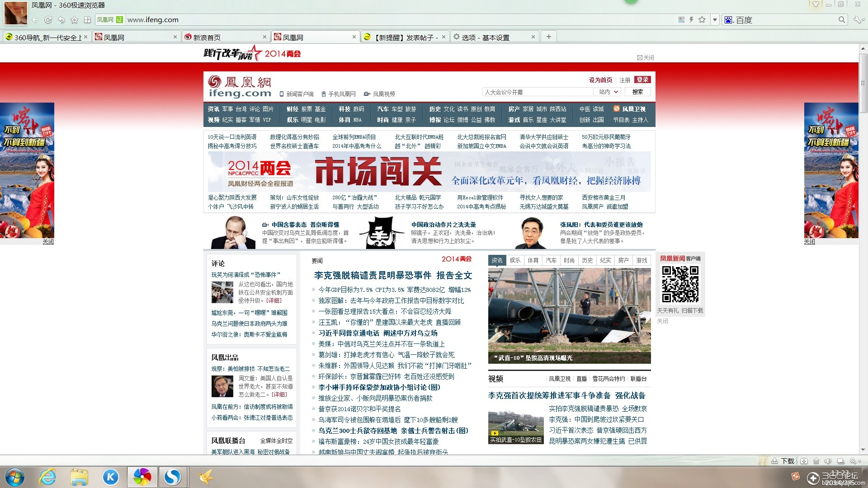Select the 娱乐 tab in news panel
Image resolution: width=868 pixels, height=488 pixels.
[x=515, y=260]
